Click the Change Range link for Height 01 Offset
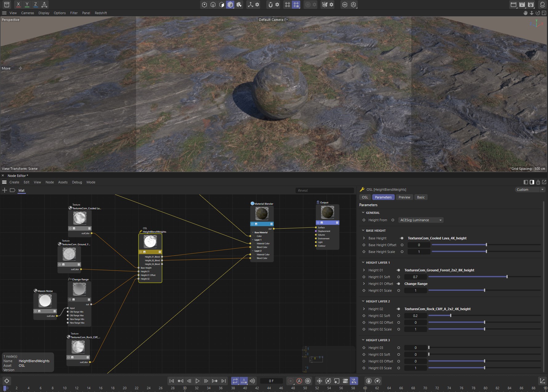This screenshot has height=392, width=548. (x=416, y=284)
